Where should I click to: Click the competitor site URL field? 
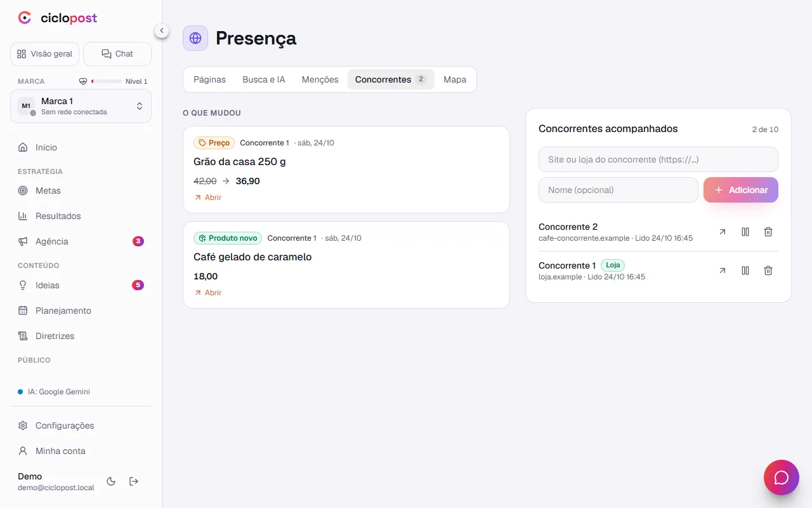pos(658,159)
